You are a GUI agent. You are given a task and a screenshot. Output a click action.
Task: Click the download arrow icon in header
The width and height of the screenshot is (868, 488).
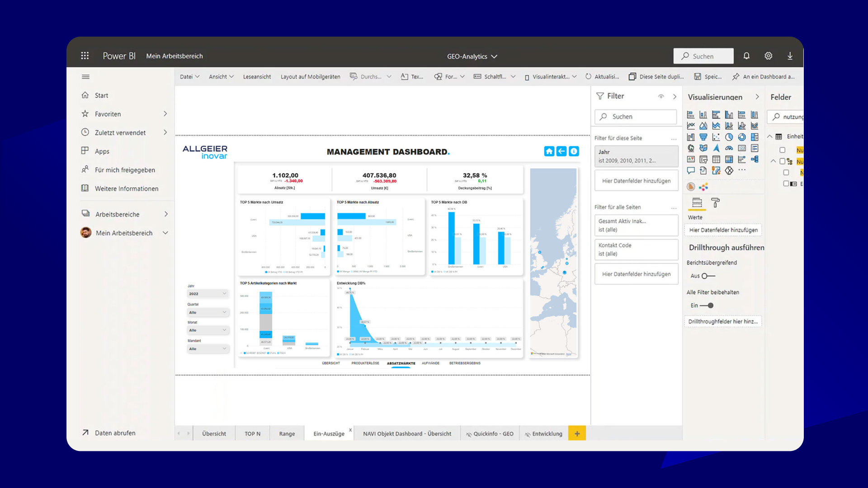790,56
